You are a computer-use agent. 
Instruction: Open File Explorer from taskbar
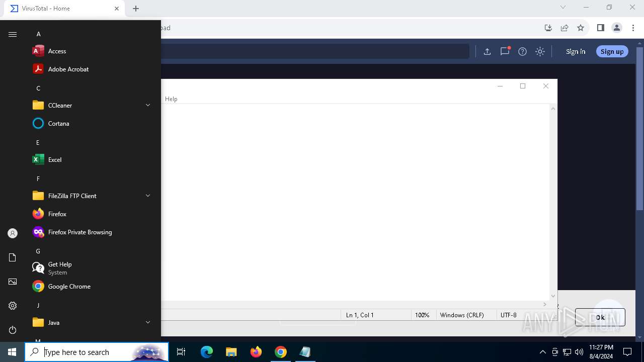pyautogui.click(x=231, y=352)
